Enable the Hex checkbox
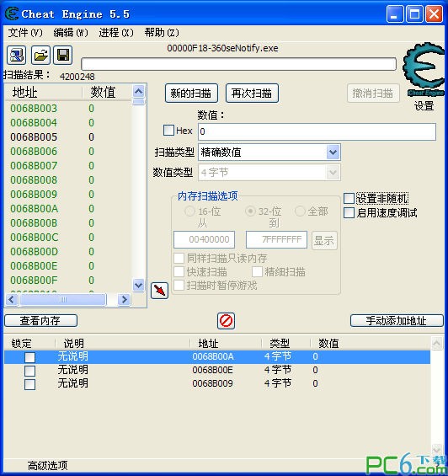The width and height of the screenshot is (448, 476). pos(168,131)
